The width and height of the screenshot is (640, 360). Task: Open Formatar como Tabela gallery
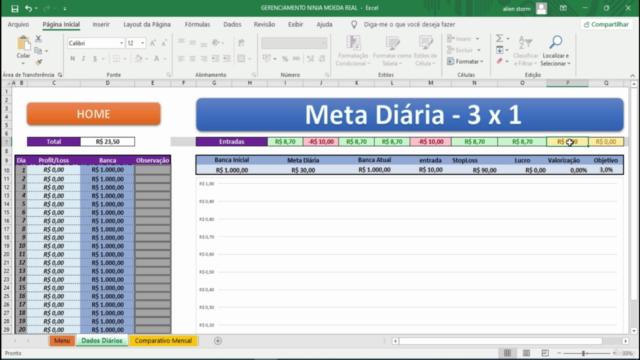(392, 51)
